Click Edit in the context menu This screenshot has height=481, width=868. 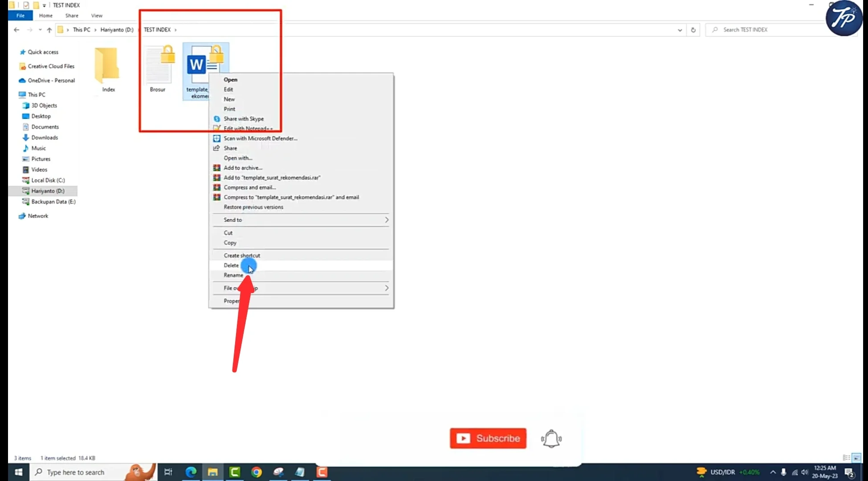tap(228, 90)
